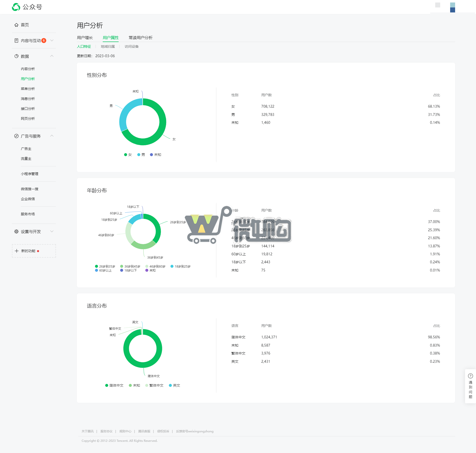Viewport: 476px width, 453px height.
Task: Click the 公众号 logo icon
Action: pyautogui.click(x=16, y=7)
